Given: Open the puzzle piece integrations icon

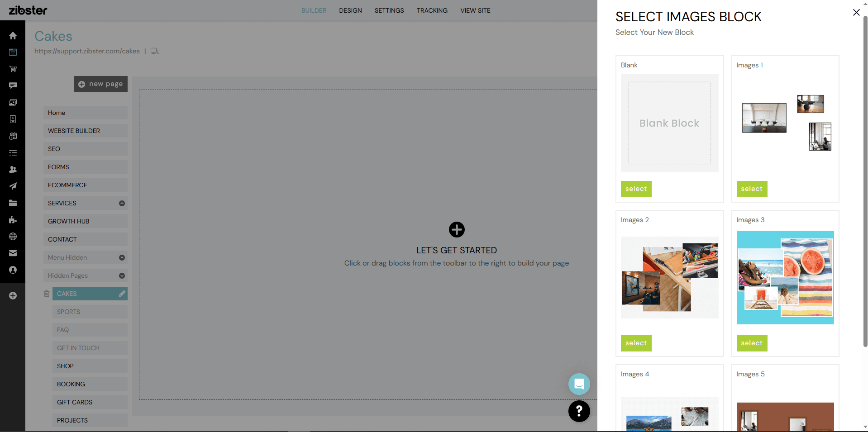Looking at the screenshot, I should [x=13, y=220].
